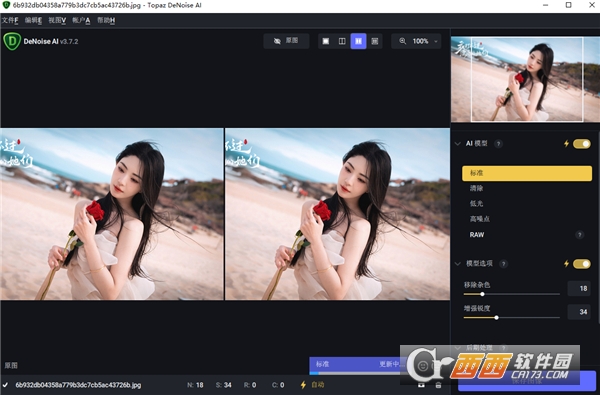This screenshot has width=600, height=395.
Task: Toggle the 原图 original view button
Action: (x=286, y=41)
